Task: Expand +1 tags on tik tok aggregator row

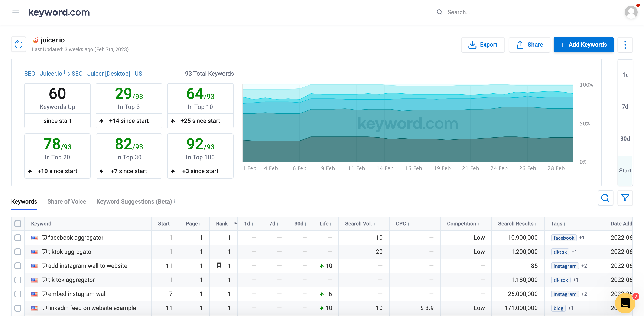Action: [576, 280]
